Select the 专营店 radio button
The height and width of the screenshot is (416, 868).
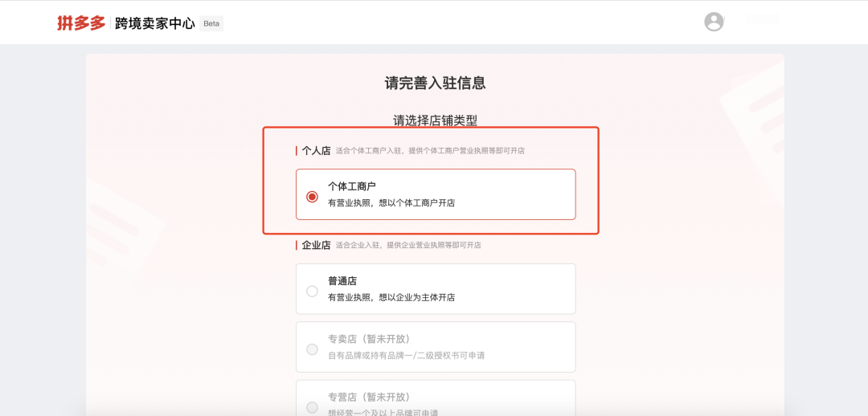[x=312, y=407]
